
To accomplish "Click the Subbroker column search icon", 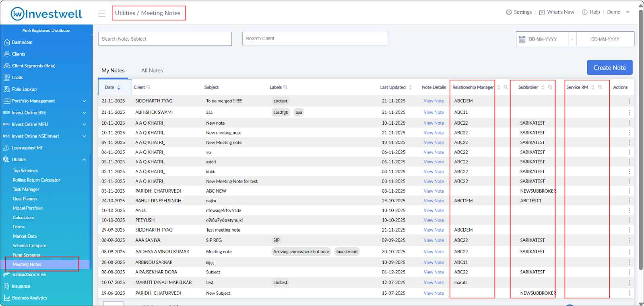I will [x=550, y=87].
